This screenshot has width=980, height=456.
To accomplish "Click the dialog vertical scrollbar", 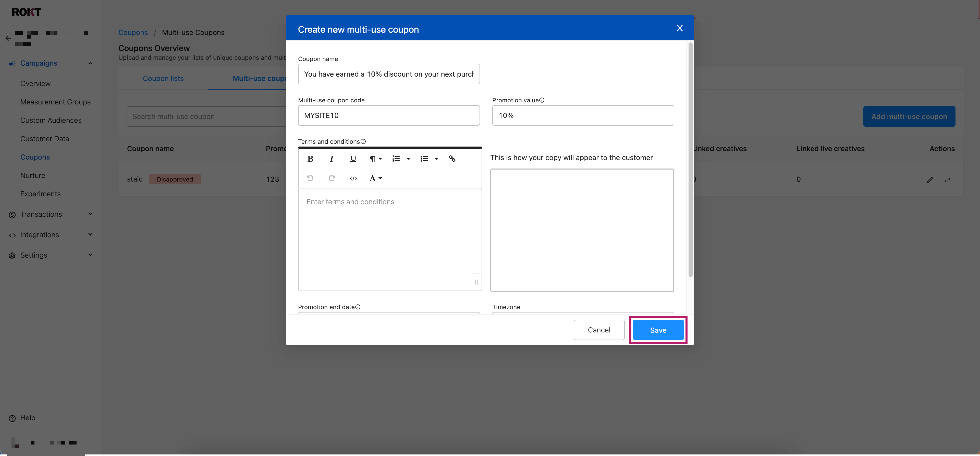I will pos(690,160).
